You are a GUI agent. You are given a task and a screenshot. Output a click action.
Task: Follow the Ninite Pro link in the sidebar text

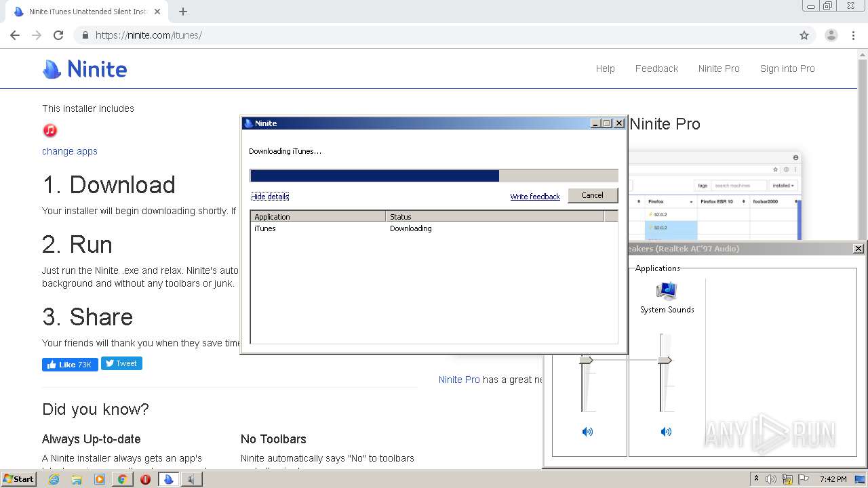(x=459, y=380)
